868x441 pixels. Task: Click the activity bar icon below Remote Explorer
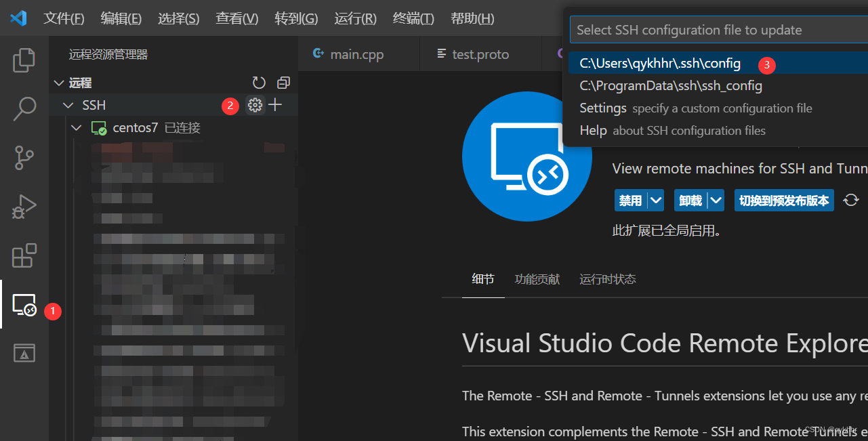coord(24,353)
